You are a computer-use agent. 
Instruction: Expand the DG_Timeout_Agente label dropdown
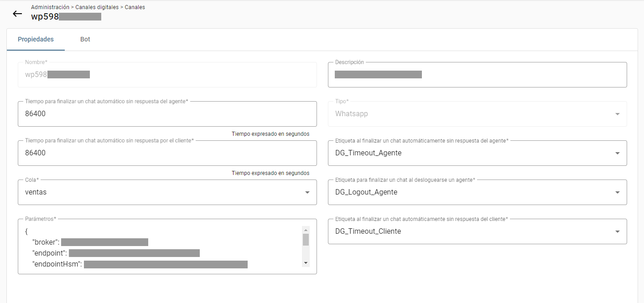tap(478, 153)
